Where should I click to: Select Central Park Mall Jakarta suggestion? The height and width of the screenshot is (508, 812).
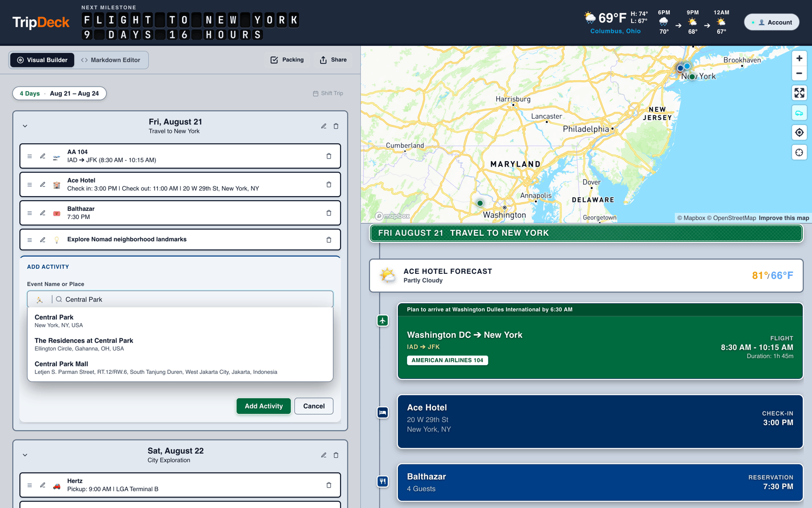[180, 368]
